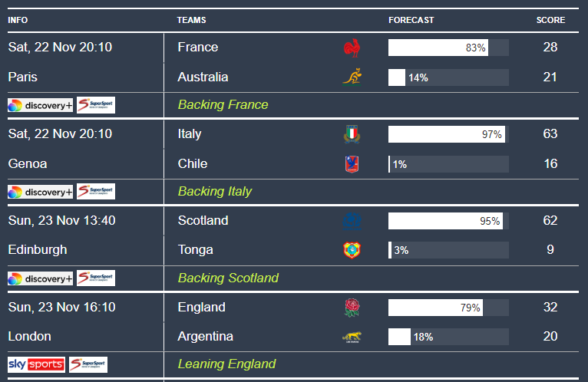The width and height of the screenshot is (588, 382).
Task: Click the England red rose logo
Action: 352,308
